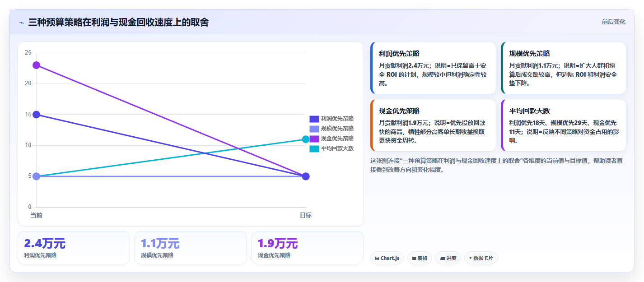Open the 现金优先策略 info card
Image resolution: width=644 pixels, height=282 pixels.
[433, 125]
